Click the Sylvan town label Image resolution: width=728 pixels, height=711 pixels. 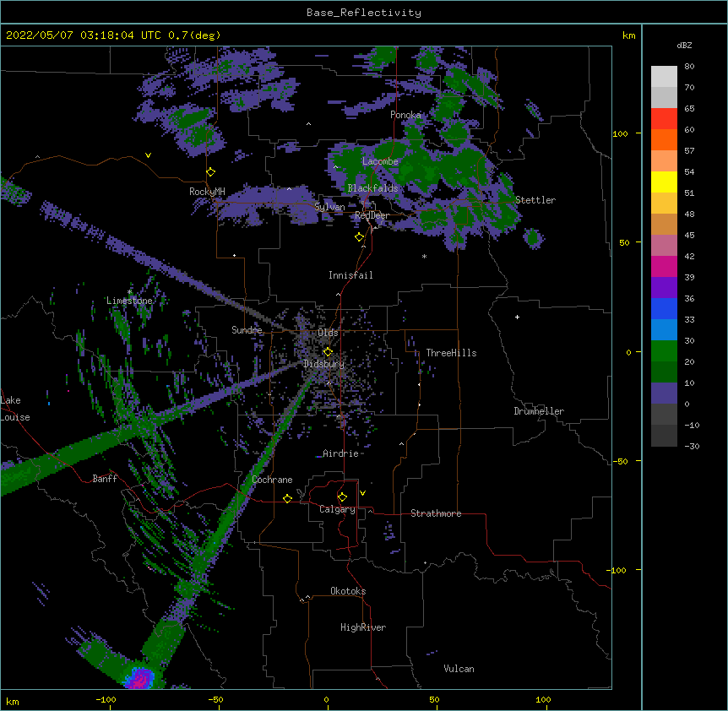[329, 207]
